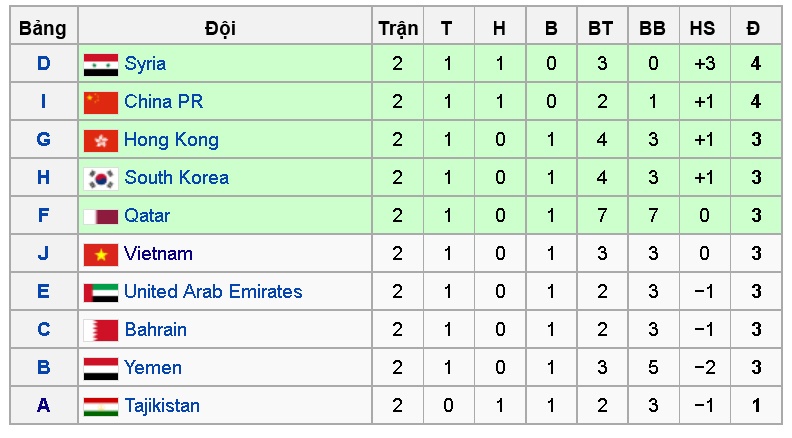The height and width of the screenshot is (438, 792).
Task: Click the Syria flag icon
Action: (x=101, y=65)
